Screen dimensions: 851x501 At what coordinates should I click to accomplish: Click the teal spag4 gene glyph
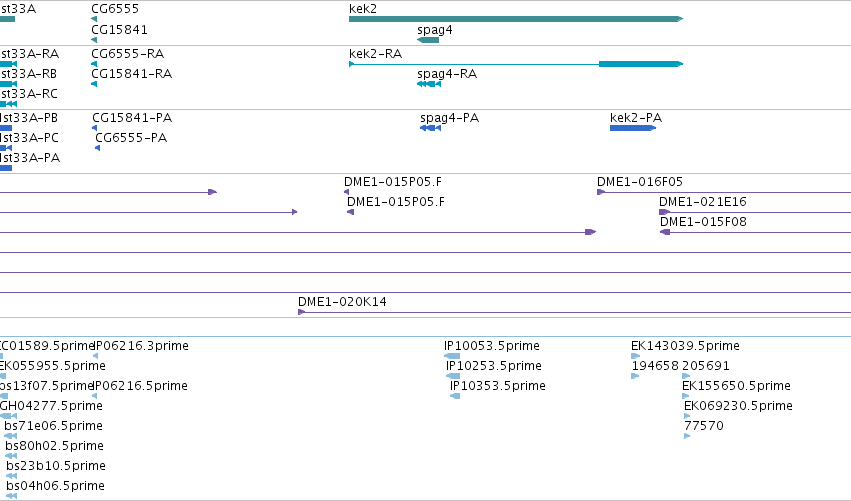tap(428, 40)
